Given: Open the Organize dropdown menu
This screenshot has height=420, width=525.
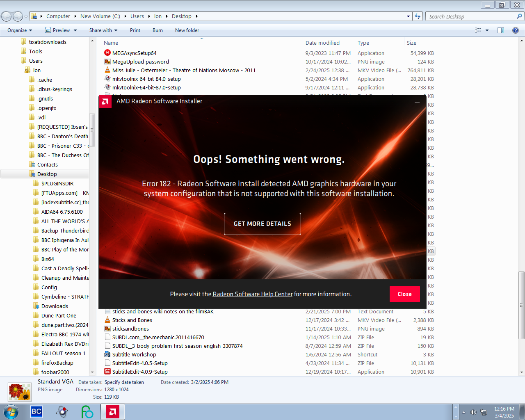Looking at the screenshot, I should coord(19,30).
